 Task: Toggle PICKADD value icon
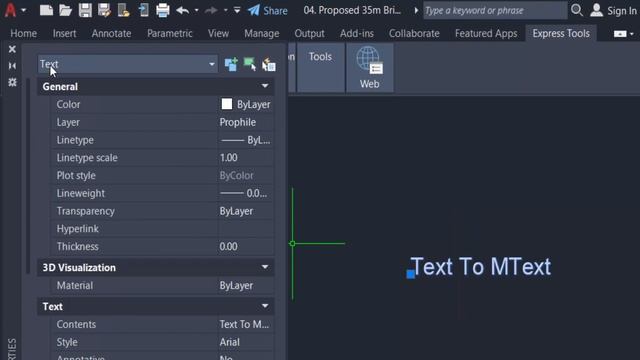231,64
